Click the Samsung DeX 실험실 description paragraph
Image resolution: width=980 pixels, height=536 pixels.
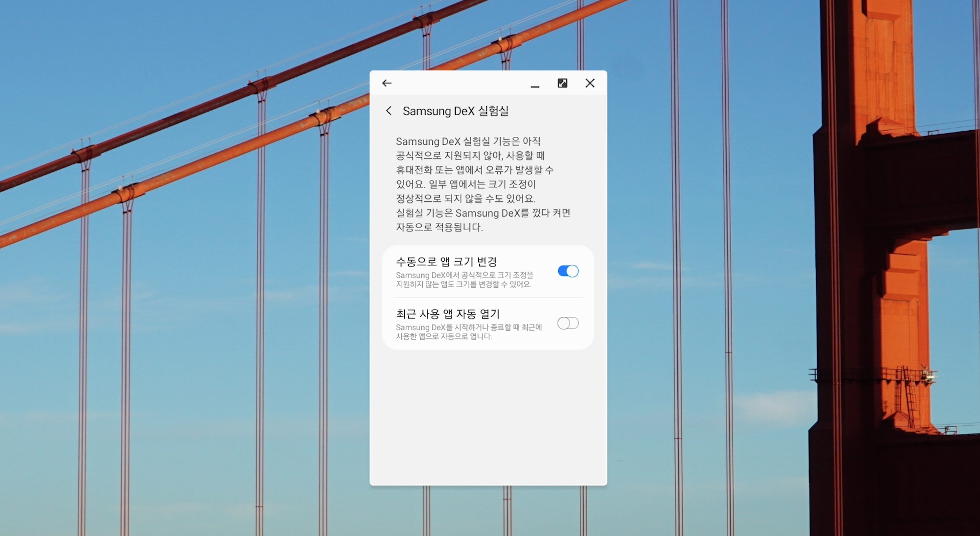[x=482, y=184]
